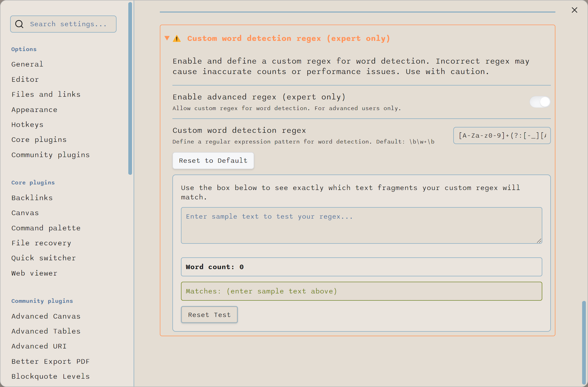
Task: Collapse the Custom word detection regex section
Action: pyautogui.click(x=167, y=38)
